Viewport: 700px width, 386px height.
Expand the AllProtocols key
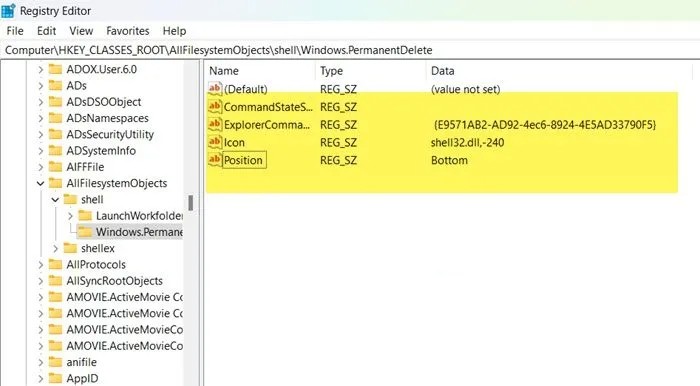coord(40,265)
